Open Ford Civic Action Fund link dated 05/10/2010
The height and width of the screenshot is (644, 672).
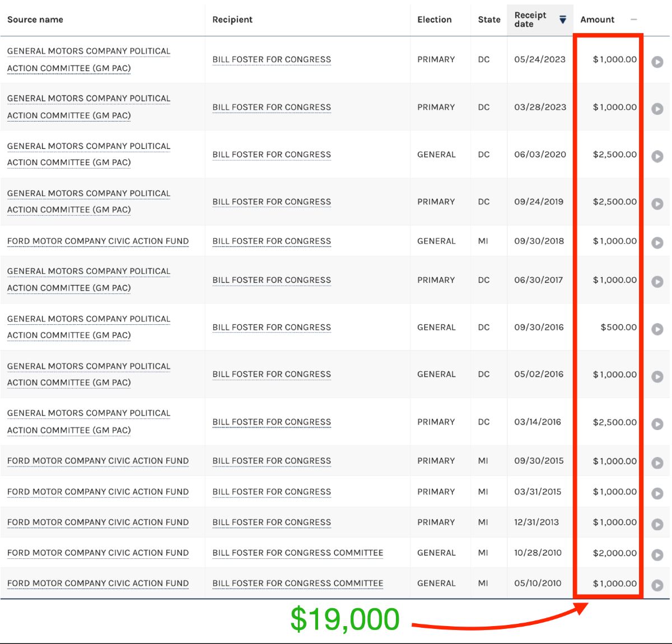[98, 583]
